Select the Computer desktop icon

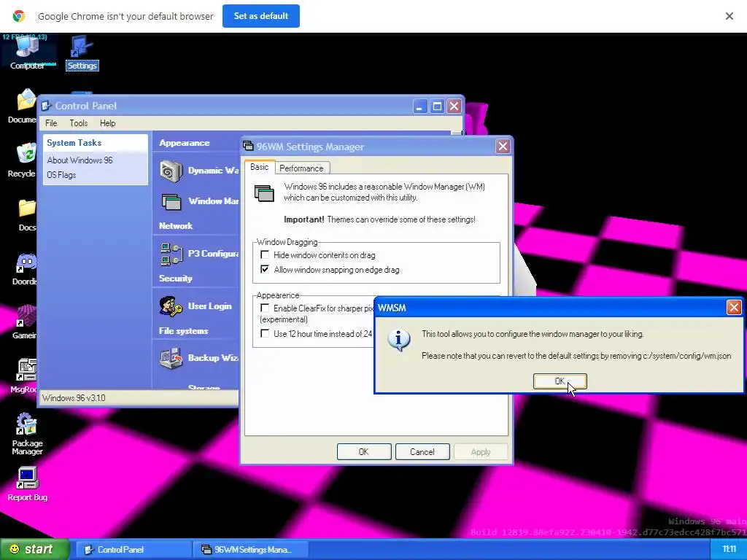(x=27, y=52)
